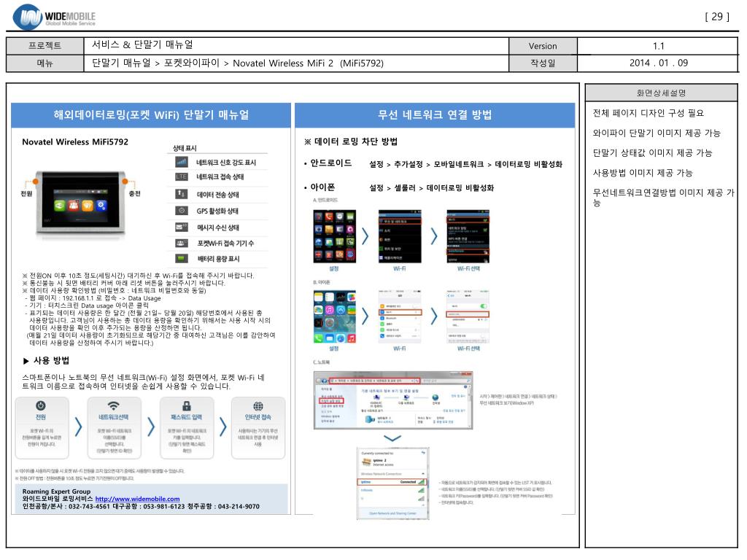Screen dimensions: 747x560
Task: Click the Android Wi-Fi settings screen thumbnail
Action: coord(400,236)
